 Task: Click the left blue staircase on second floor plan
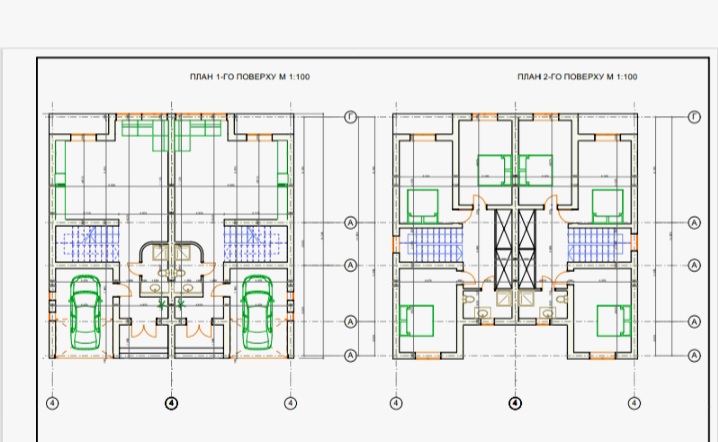click(x=429, y=245)
